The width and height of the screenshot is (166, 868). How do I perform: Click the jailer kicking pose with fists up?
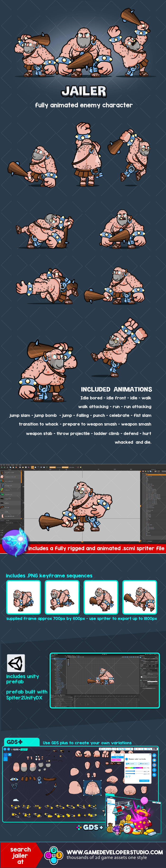(120, 347)
